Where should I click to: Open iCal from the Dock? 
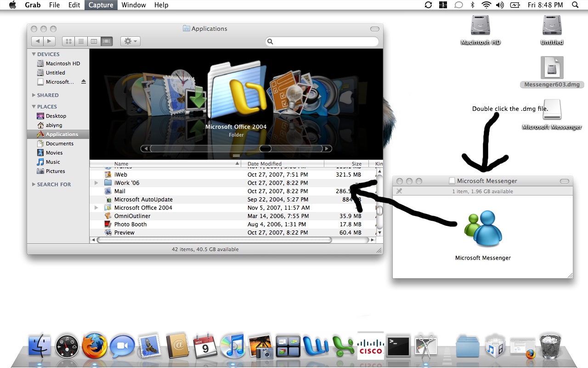[x=205, y=346]
